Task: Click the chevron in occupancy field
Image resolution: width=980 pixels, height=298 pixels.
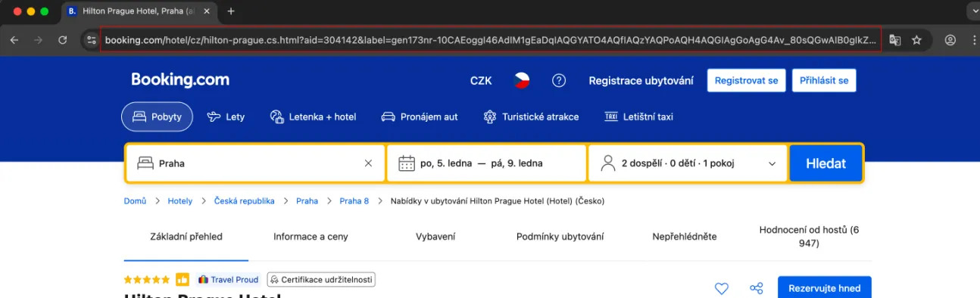Action: click(x=772, y=163)
